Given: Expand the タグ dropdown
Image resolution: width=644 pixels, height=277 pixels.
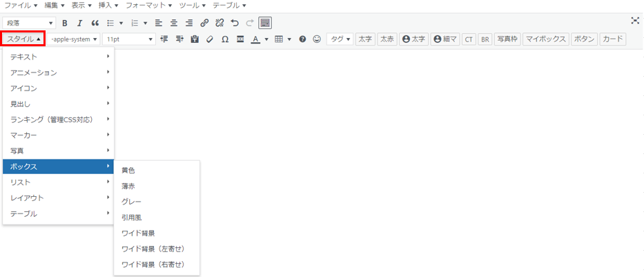Looking at the screenshot, I should pyautogui.click(x=340, y=39).
